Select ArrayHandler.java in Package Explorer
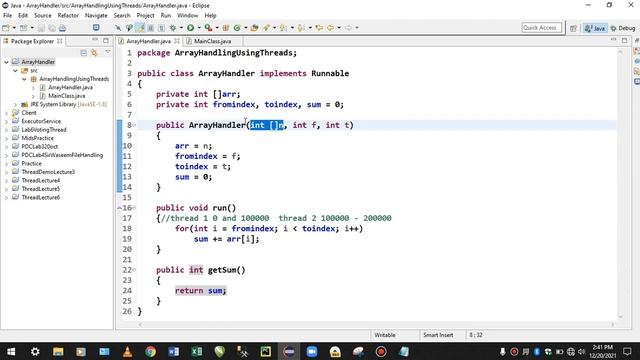This screenshot has width=640, height=360. point(70,87)
